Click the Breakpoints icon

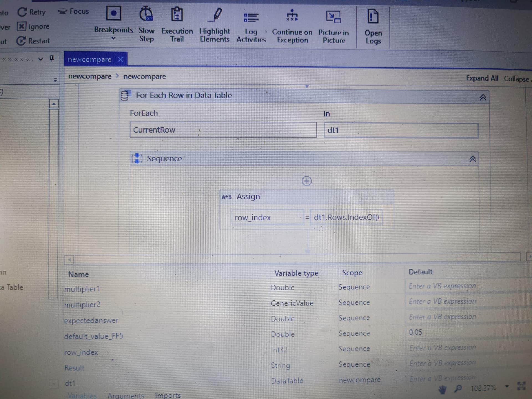point(114,13)
